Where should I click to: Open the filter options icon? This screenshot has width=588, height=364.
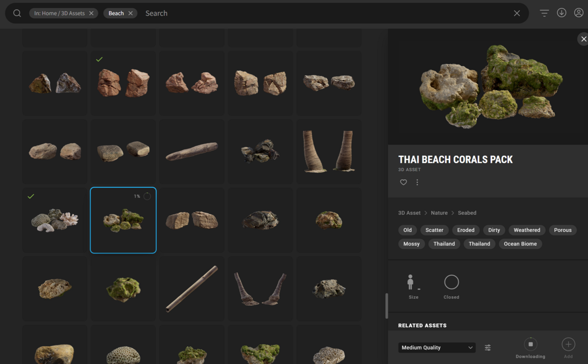click(544, 13)
